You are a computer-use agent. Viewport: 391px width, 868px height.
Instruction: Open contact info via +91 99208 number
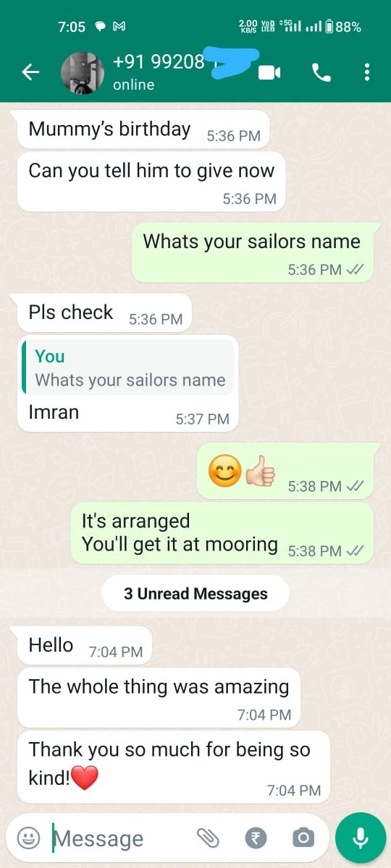coord(159,62)
